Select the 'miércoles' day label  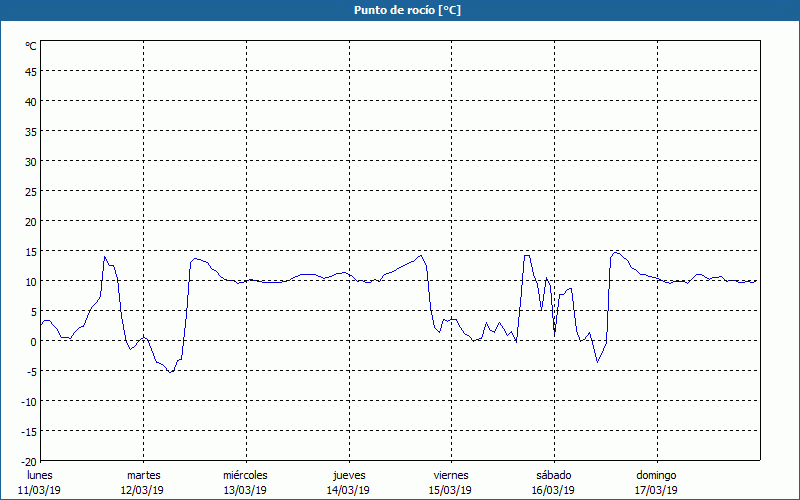pos(245,475)
